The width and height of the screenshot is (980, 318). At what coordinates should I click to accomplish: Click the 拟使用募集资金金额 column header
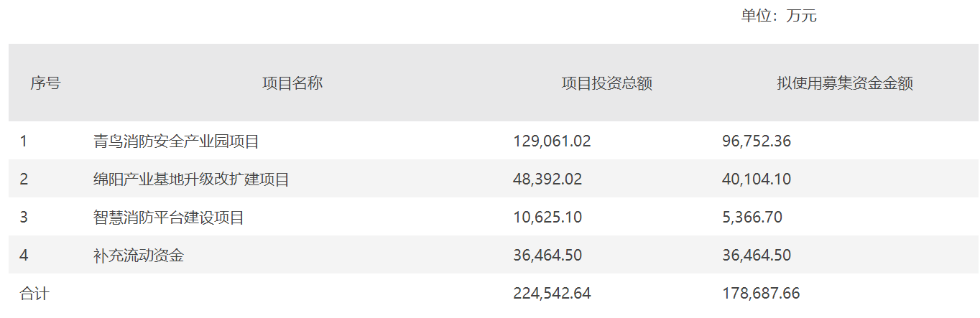[x=844, y=83]
